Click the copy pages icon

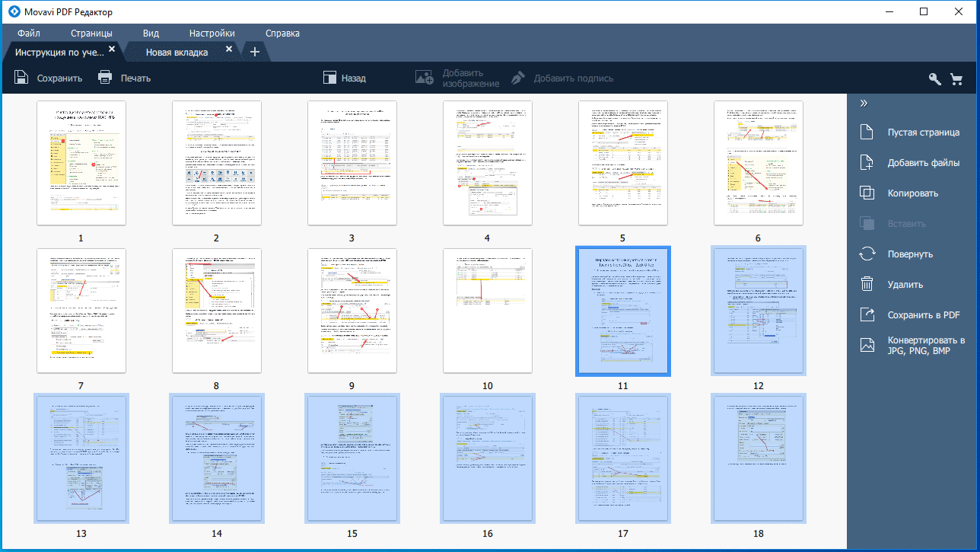(x=867, y=193)
